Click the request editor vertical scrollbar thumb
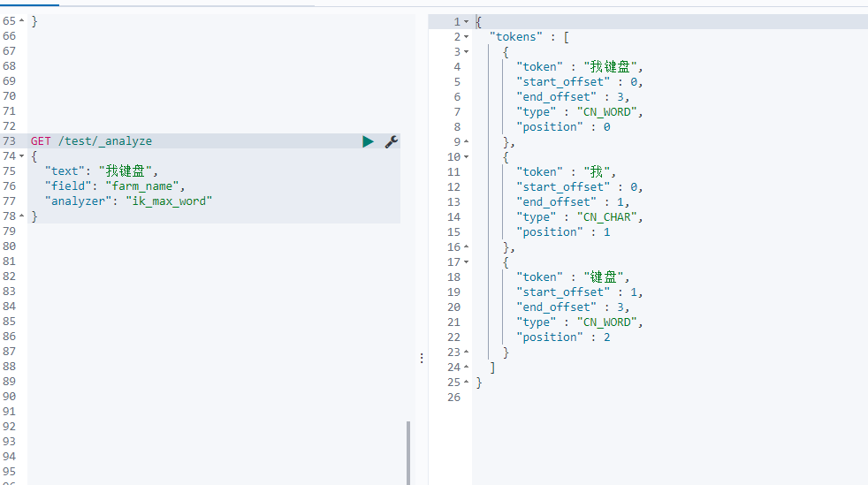The width and height of the screenshot is (868, 485). coord(408,453)
